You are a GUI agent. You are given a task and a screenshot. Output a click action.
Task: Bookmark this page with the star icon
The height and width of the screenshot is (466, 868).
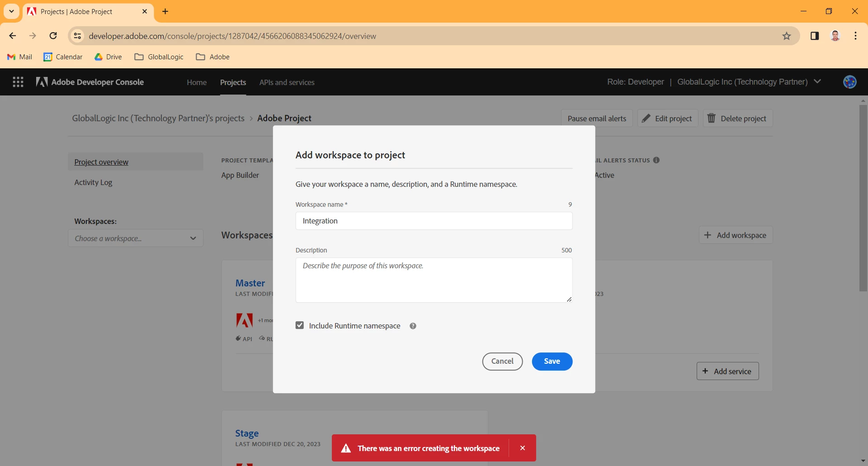pyautogui.click(x=787, y=36)
